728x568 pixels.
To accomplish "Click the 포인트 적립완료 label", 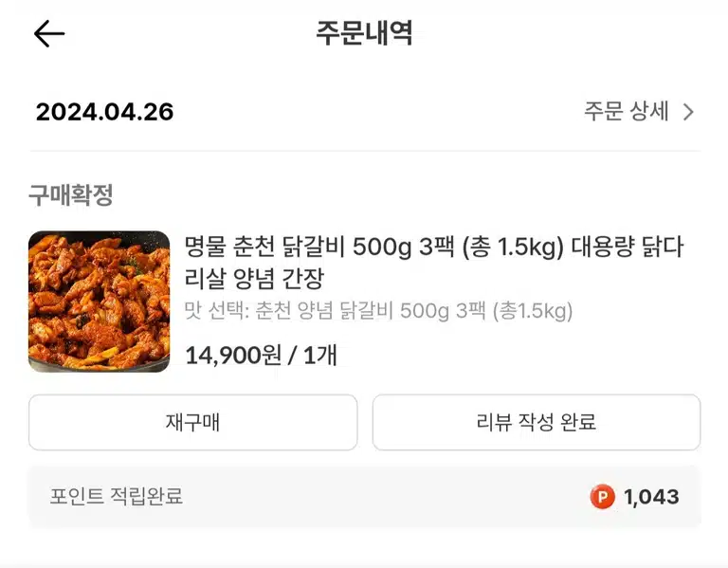I will [116, 496].
